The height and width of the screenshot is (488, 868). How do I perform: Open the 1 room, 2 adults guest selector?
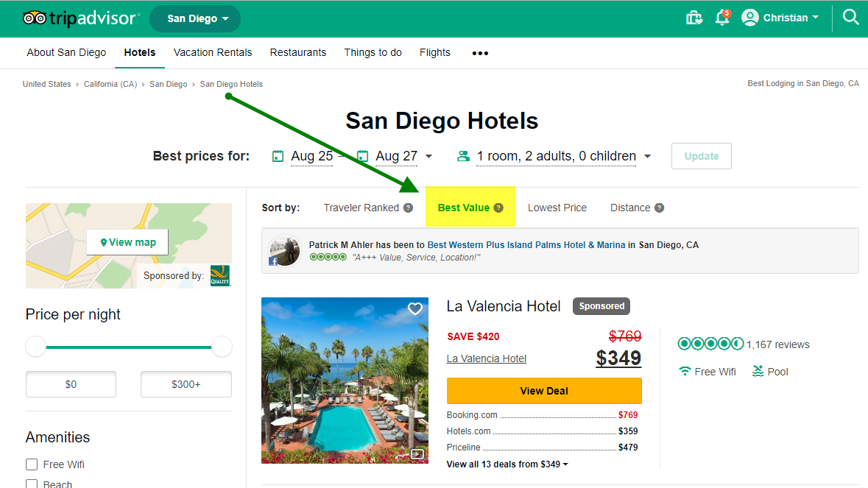[554, 156]
